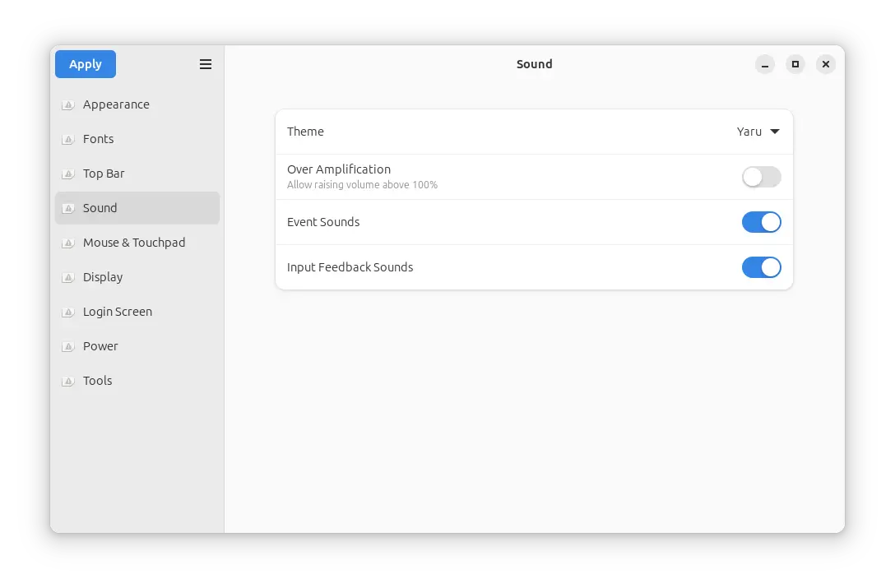Click the Login Screen sidebar icon
895x588 pixels.
pos(68,313)
